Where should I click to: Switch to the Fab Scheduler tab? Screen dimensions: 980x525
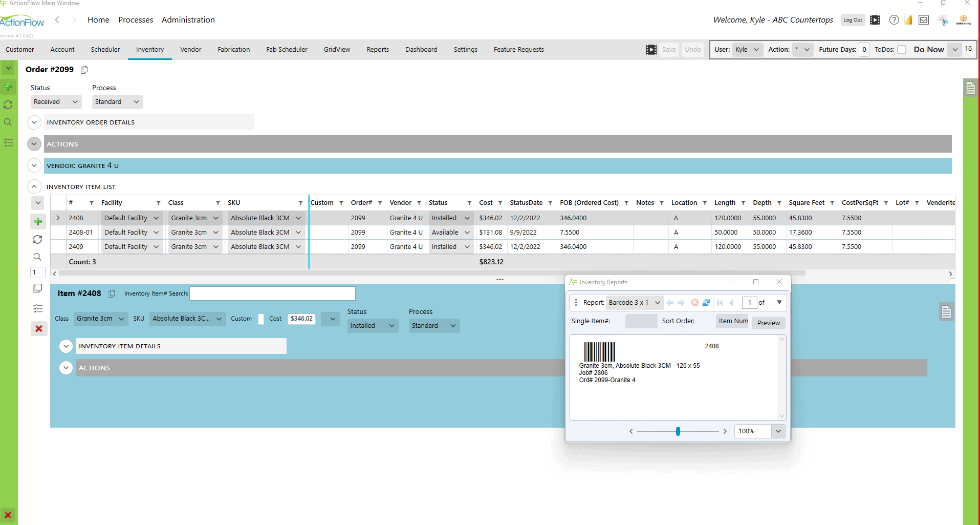point(287,49)
